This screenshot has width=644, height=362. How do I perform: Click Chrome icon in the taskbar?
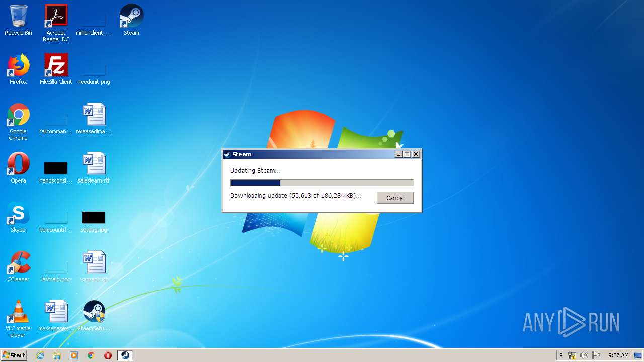click(91, 355)
